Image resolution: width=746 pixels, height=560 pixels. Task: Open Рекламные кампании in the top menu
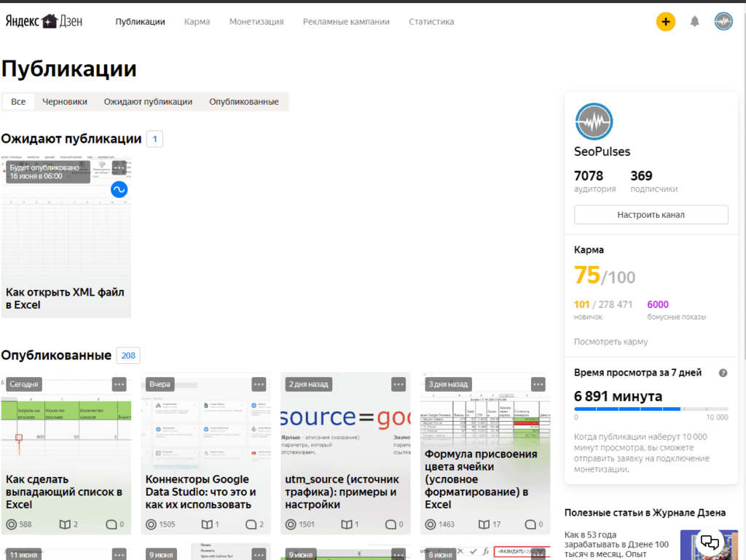346,22
